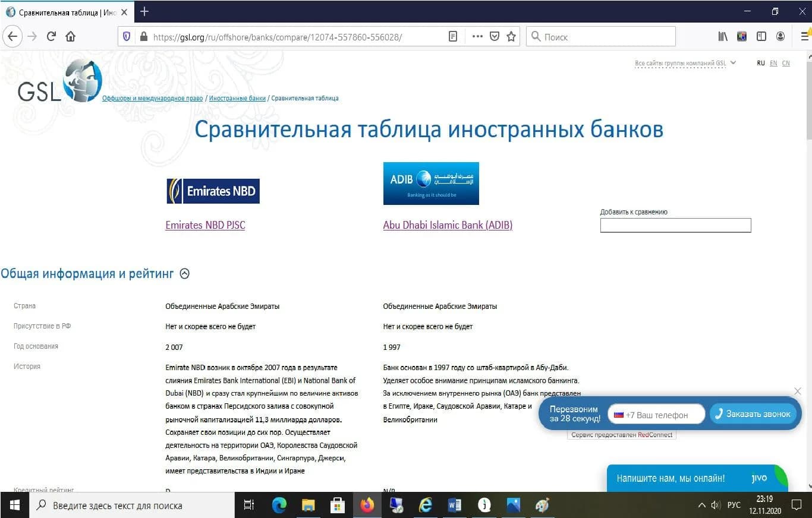Viewport: 812px width, 518px height.
Task: Click the RU language toggle
Action: 760,63
